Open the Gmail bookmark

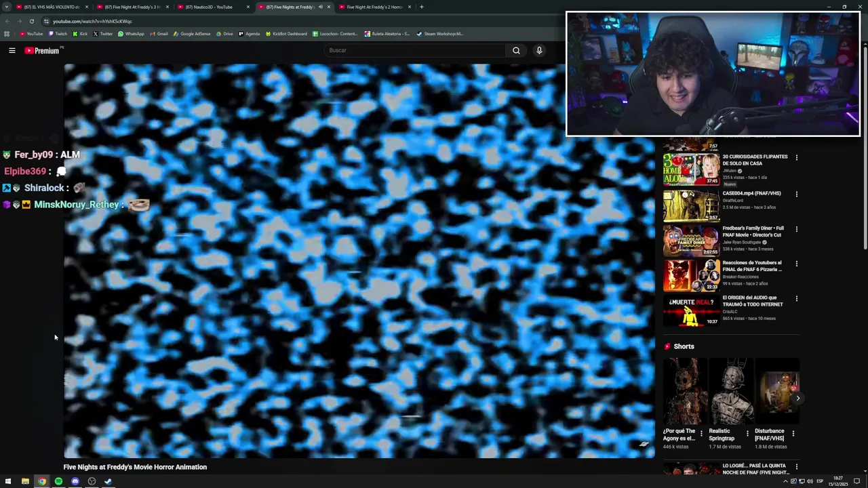coord(159,34)
